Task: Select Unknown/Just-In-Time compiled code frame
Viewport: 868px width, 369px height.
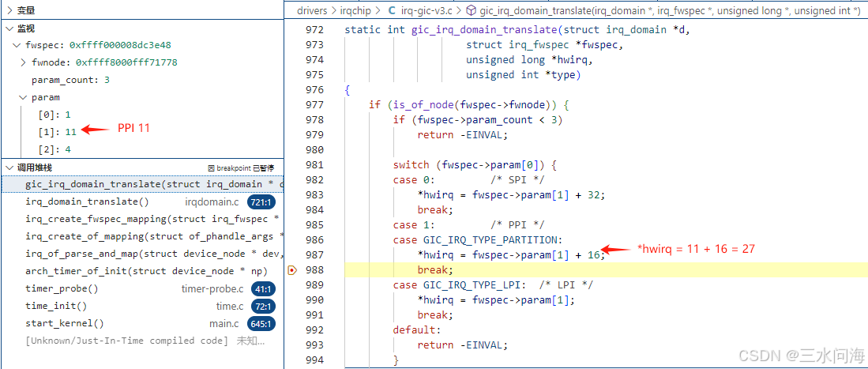Action: 142,341
